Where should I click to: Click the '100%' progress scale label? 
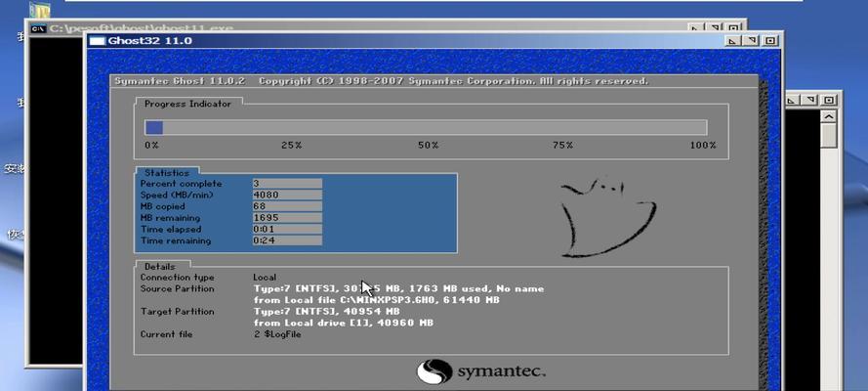pyautogui.click(x=703, y=145)
